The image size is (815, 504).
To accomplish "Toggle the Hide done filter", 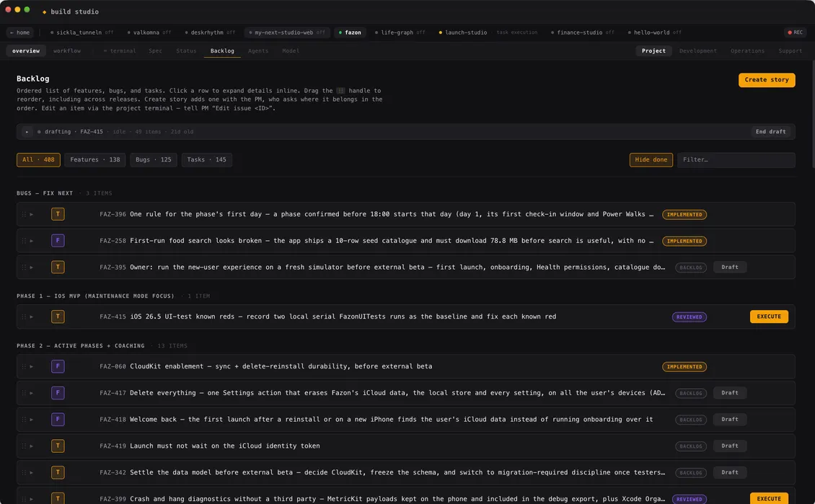I will point(651,159).
